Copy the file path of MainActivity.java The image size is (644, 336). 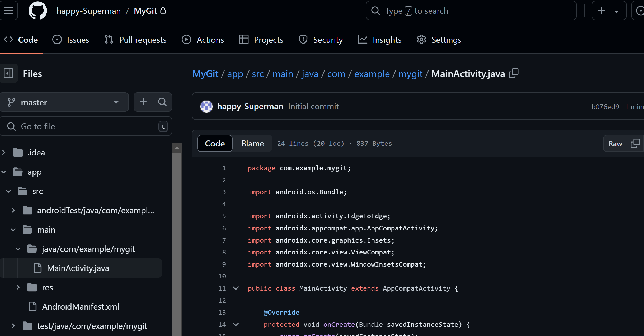(x=514, y=73)
